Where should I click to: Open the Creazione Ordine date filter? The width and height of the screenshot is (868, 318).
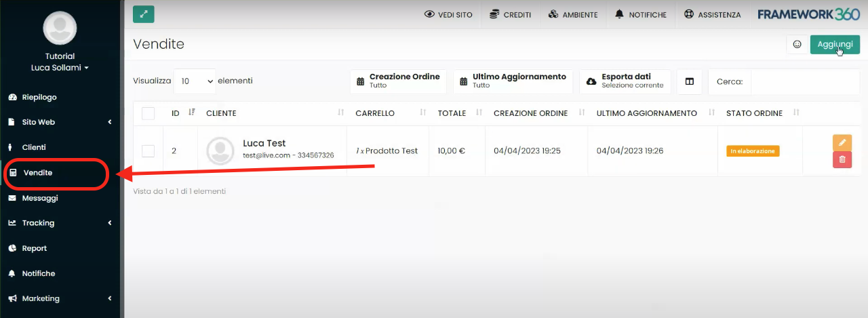coord(399,81)
